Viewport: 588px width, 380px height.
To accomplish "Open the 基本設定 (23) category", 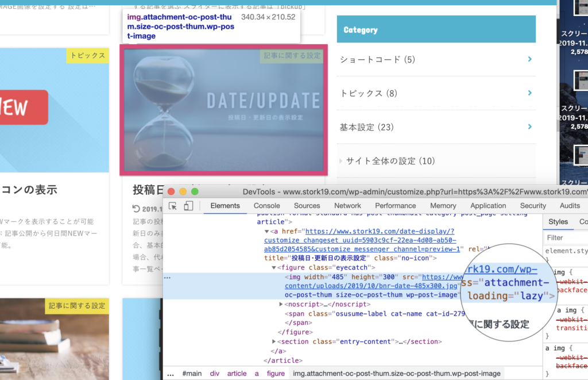I will (x=366, y=127).
